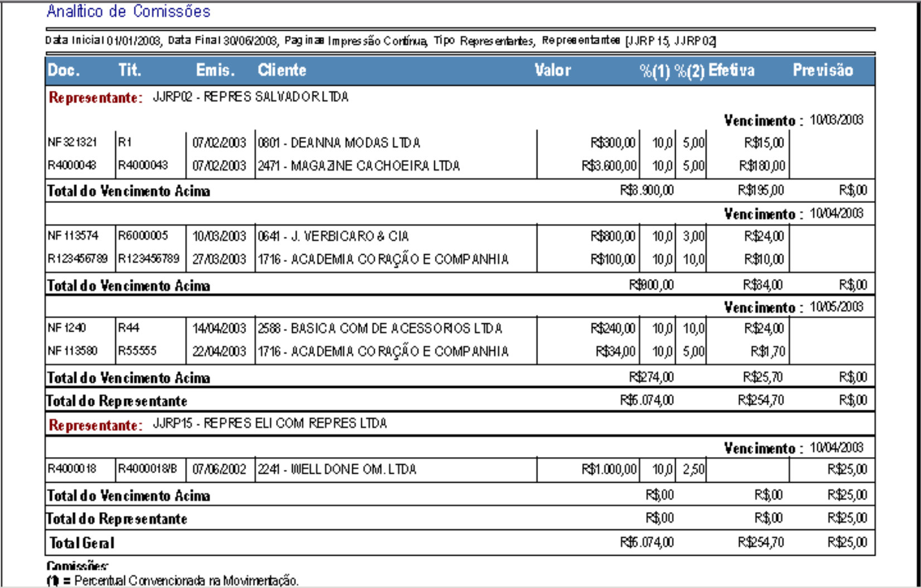The image size is (921, 588).
Task: Click value 'R$1.000,00'
Action: tap(609, 469)
